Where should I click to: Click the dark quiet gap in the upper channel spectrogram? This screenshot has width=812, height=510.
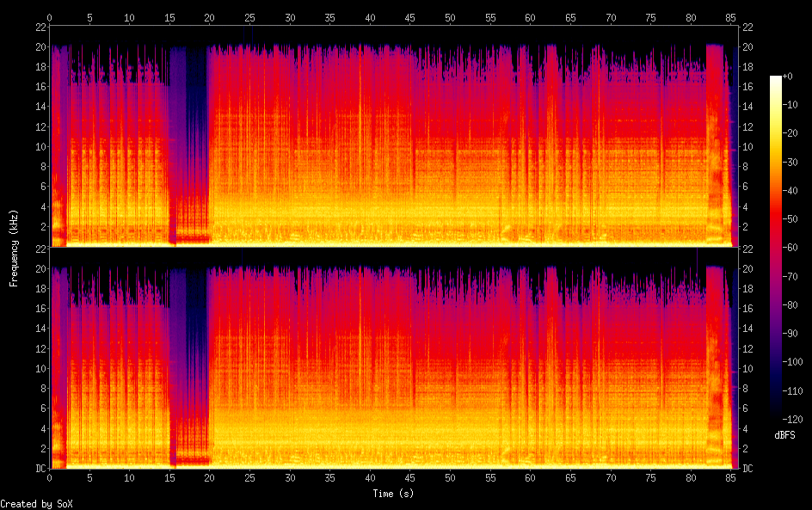click(197, 138)
